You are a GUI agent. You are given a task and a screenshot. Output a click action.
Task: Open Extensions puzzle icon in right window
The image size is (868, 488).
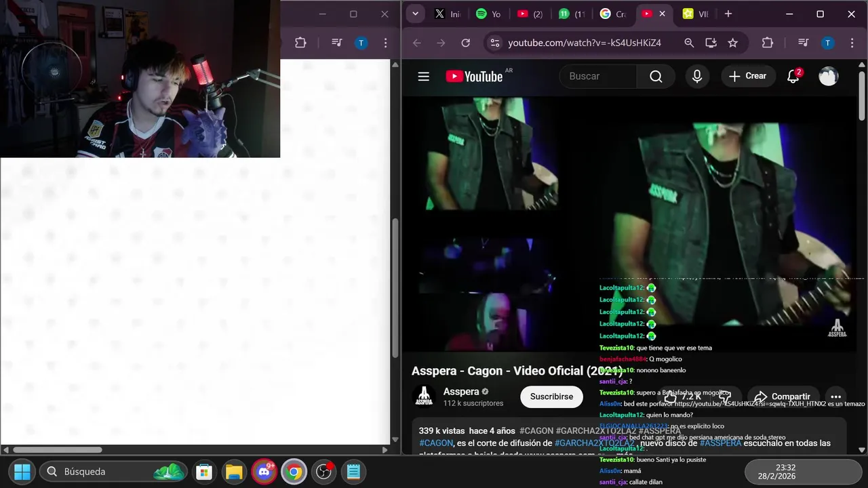point(768,43)
